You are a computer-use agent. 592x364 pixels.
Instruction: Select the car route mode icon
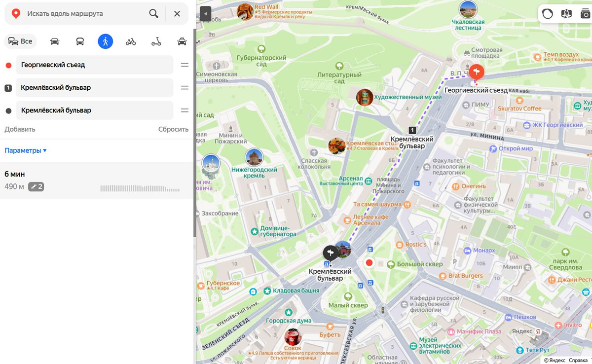(55, 41)
